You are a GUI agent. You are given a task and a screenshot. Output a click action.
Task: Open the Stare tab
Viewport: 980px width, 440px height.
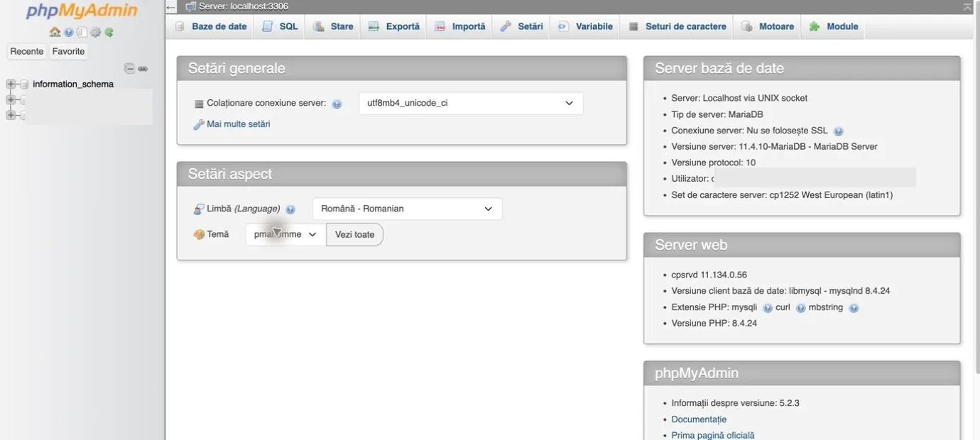click(x=333, y=26)
